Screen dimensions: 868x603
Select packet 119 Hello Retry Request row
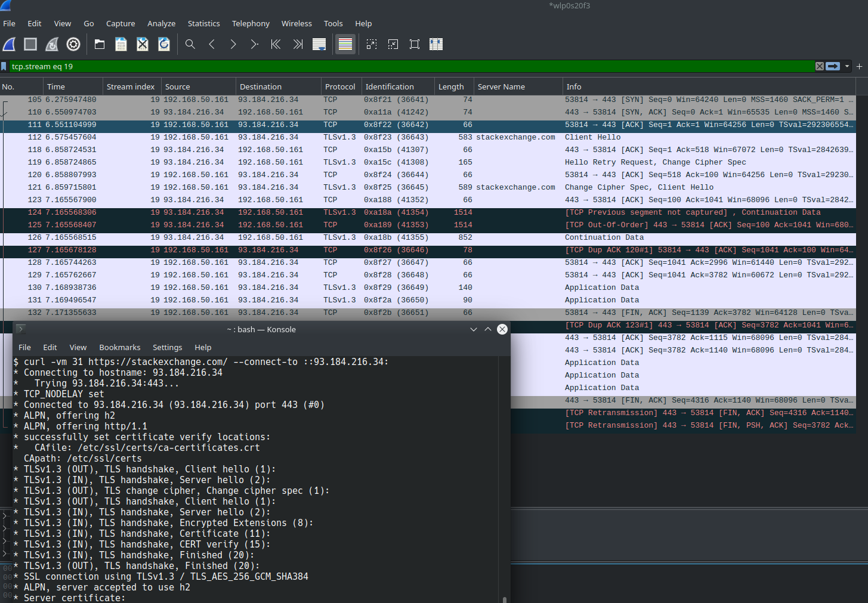[428, 162]
